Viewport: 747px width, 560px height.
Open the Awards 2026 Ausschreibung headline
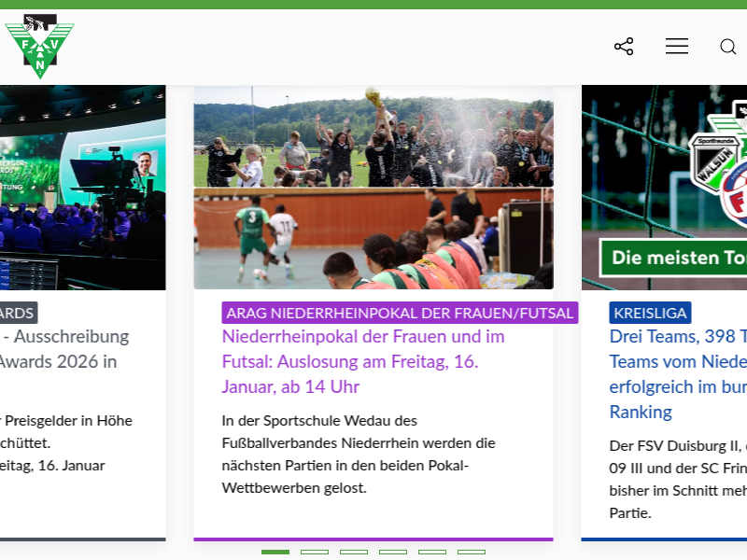coord(64,348)
